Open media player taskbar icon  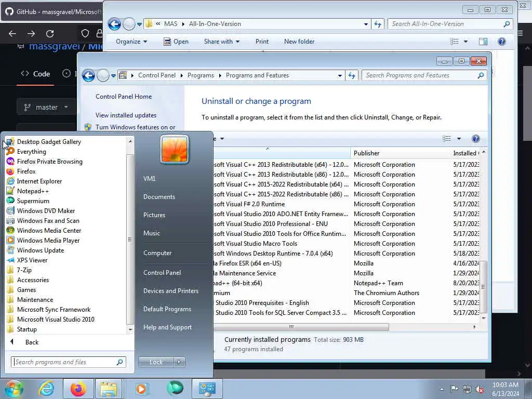click(x=142, y=389)
